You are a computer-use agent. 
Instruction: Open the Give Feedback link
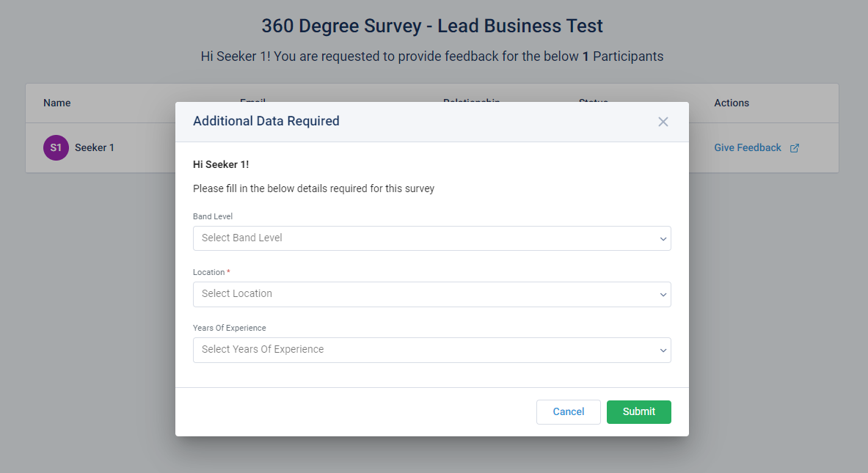(747, 148)
